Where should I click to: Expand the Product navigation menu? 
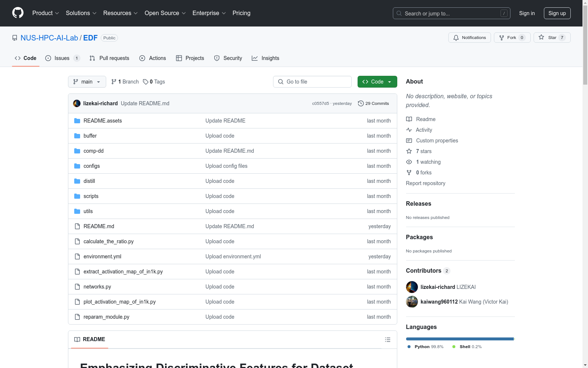pyautogui.click(x=46, y=13)
